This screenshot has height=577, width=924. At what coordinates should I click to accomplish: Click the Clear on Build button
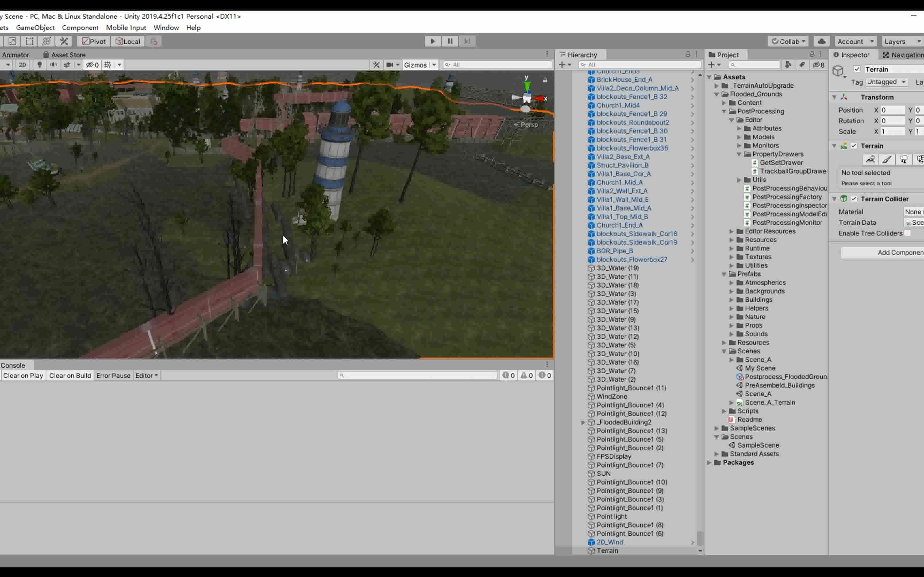point(70,376)
